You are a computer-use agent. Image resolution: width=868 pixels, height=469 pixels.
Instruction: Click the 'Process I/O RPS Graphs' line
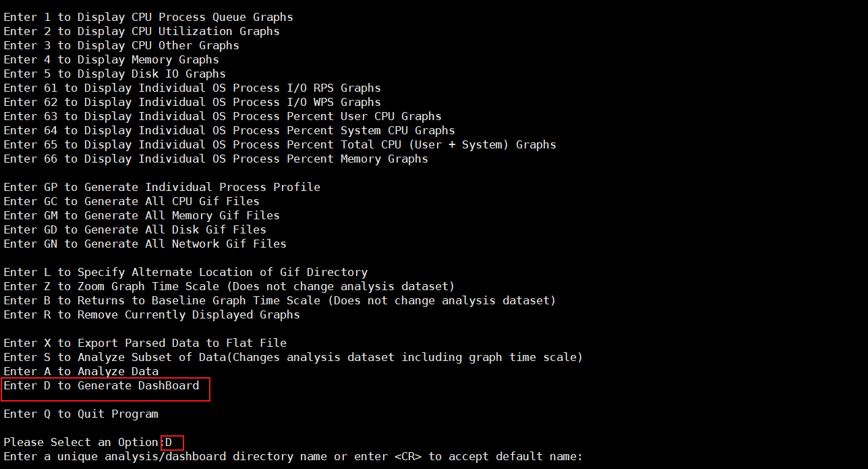coord(192,88)
